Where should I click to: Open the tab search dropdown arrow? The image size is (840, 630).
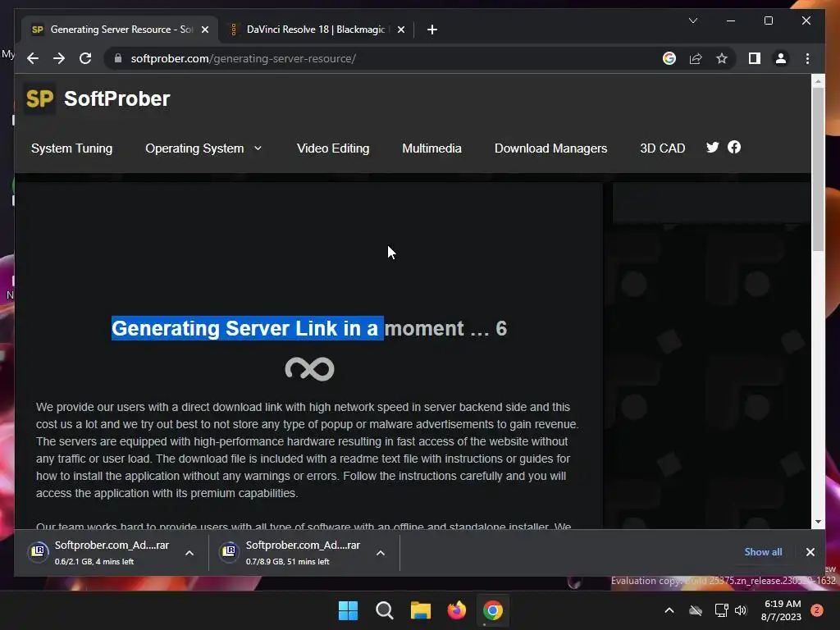(x=692, y=21)
